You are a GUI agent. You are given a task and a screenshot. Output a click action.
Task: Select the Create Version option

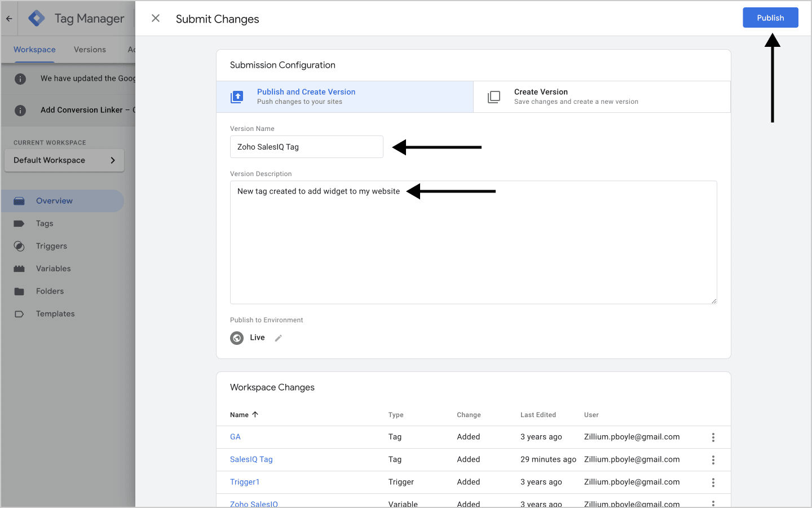tap(602, 97)
